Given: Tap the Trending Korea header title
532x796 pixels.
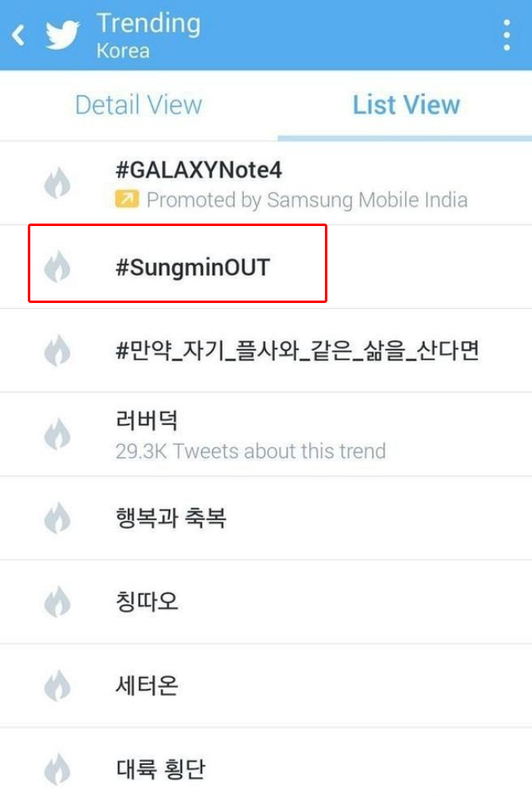Looking at the screenshot, I should point(147,35).
